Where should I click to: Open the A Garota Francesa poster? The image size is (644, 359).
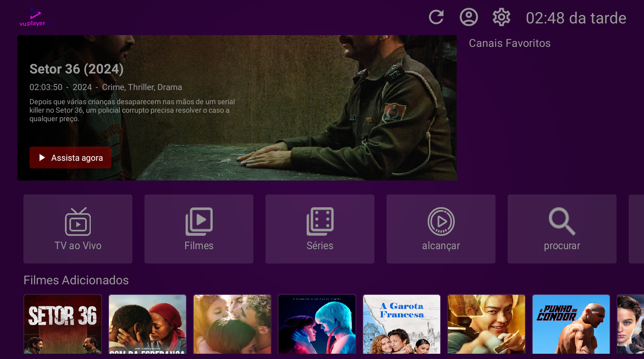coord(402,324)
